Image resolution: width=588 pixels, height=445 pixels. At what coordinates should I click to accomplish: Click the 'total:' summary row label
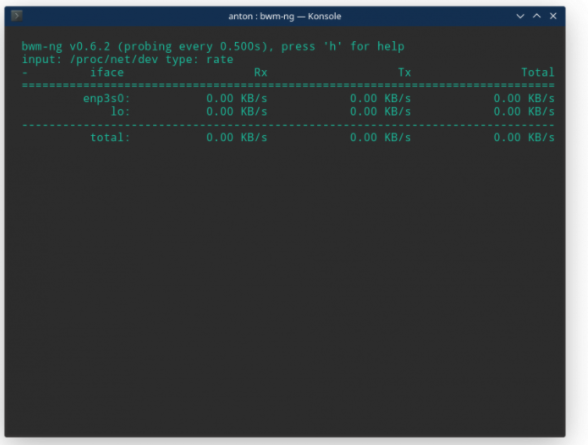[x=110, y=137]
